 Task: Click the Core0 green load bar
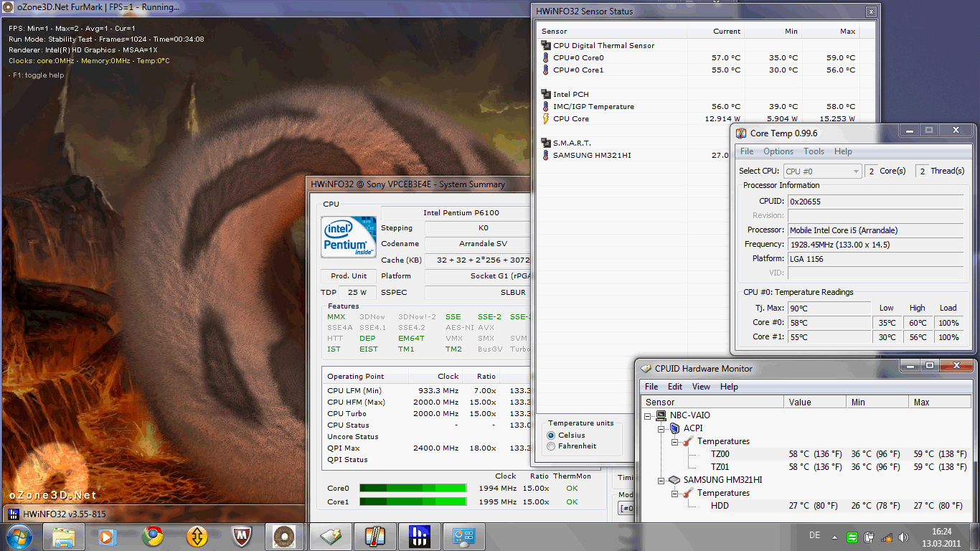click(x=413, y=489)
